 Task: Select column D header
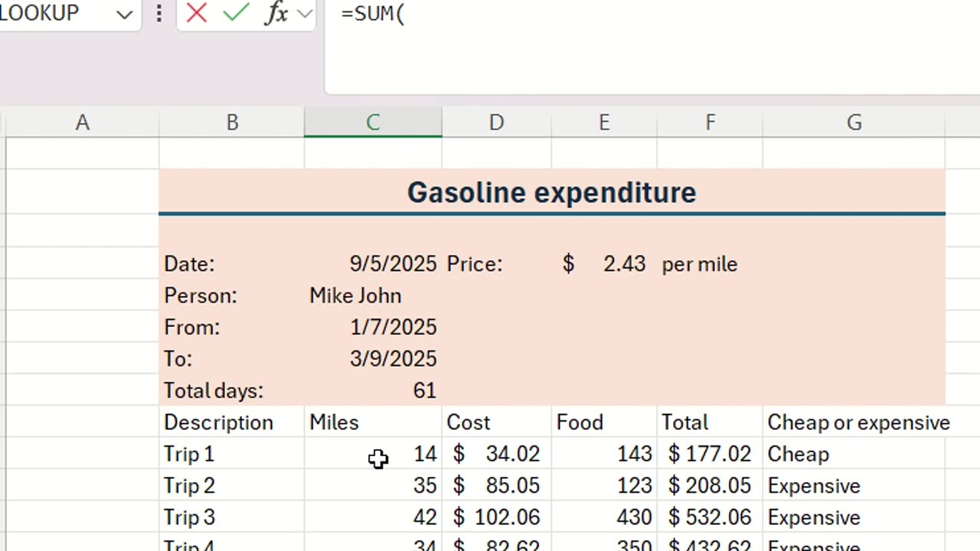pos(496,122)
